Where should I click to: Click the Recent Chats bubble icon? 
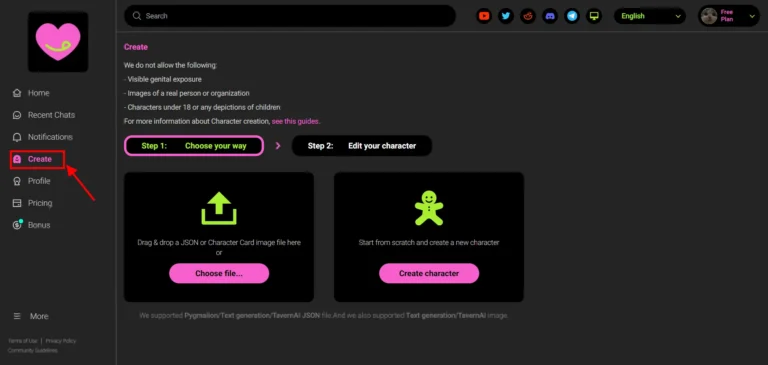point(17,115)
